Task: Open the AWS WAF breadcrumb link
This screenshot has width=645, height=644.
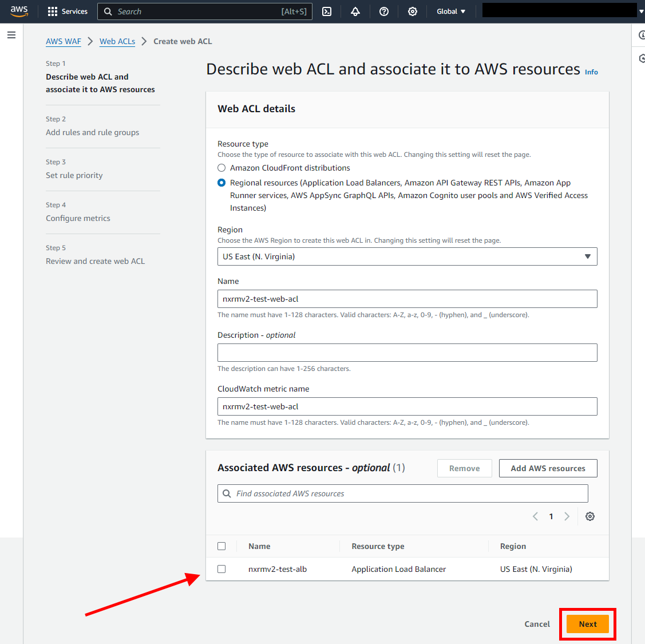Action: click(x=63, y=41)
